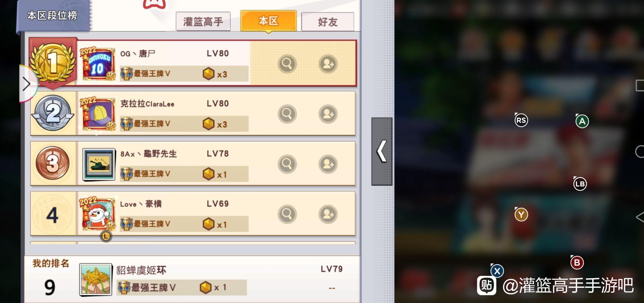Tap the virtual B gamepad button
This screenshot has width=644, height=303.
[x=577, y=262]
